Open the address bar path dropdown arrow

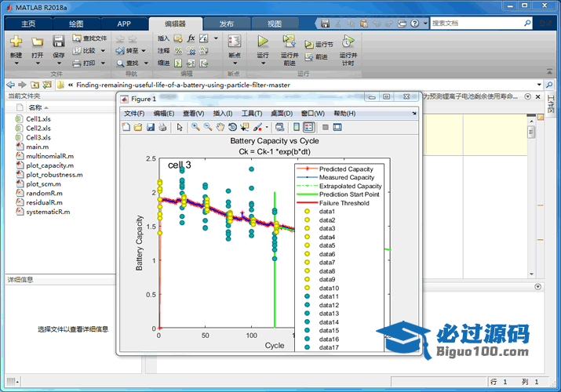pyautogui.click(x=539, y=85)
